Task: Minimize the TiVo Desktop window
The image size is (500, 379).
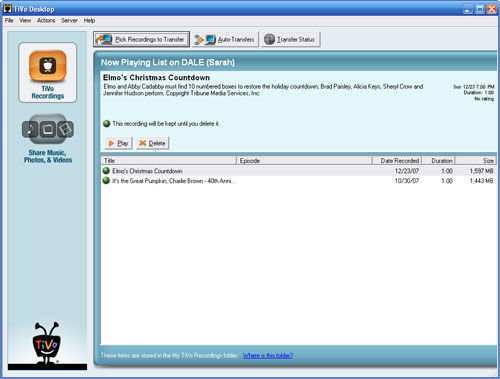Action: pyautogui.click(x=468, y=9)
